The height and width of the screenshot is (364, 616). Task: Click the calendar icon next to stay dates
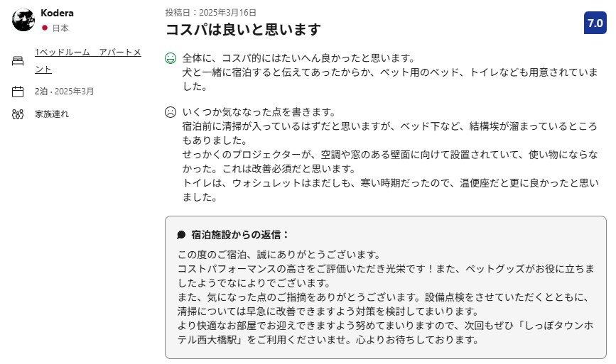[x=18, y=92]
